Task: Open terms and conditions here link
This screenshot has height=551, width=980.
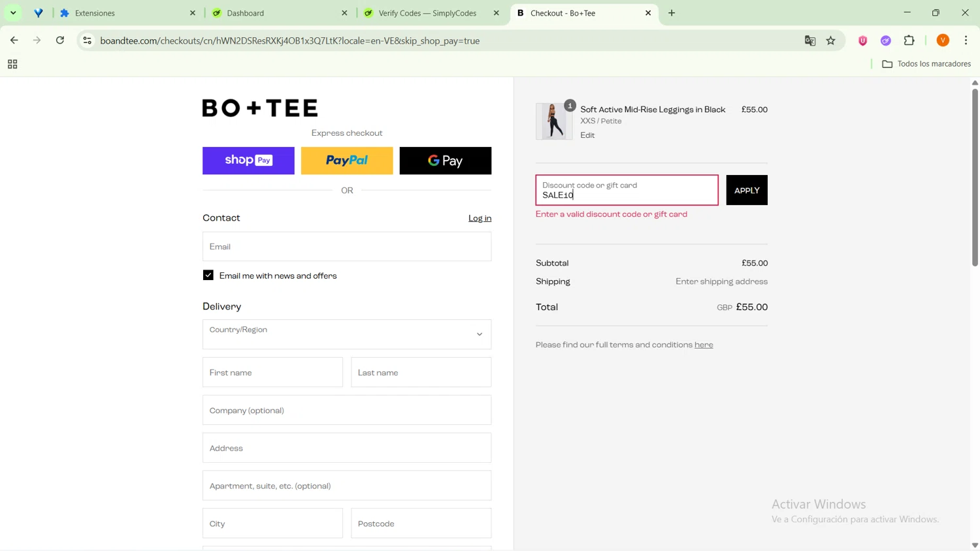Action: tap(704, 345)
